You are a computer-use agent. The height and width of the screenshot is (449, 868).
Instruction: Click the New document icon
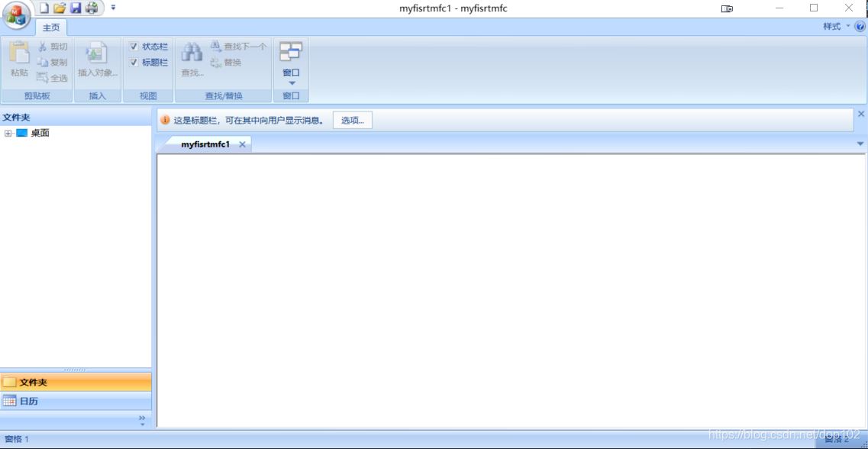tap(44, 8)
